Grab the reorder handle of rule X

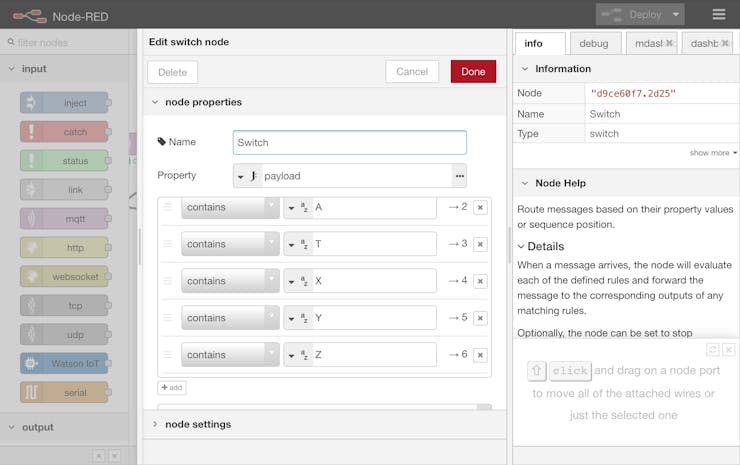coord(168,280)
